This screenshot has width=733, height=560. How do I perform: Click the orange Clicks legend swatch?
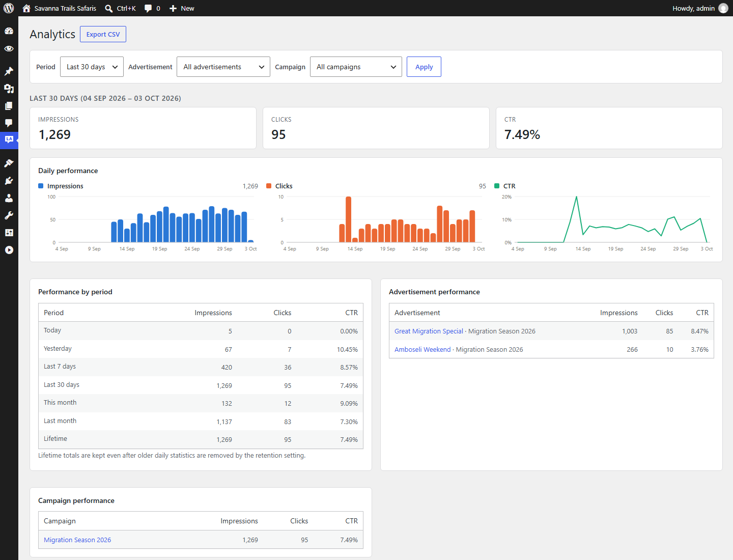click(x=269, y=186)
